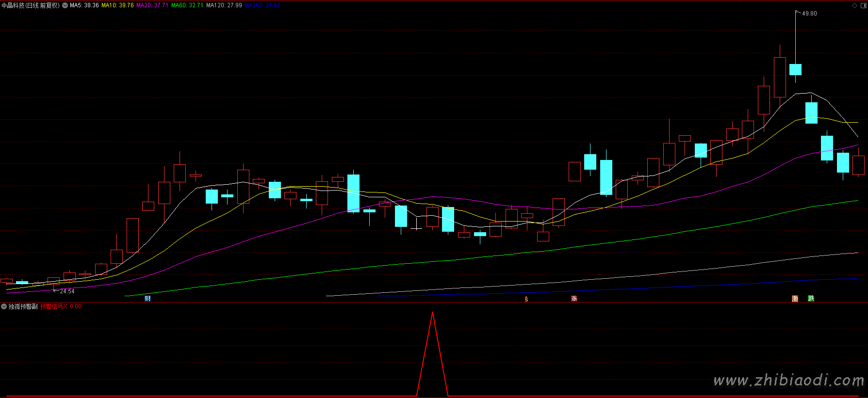Open the $ marker on the timeline
This screenshot has height=398, width=868.
coord(526,299)
